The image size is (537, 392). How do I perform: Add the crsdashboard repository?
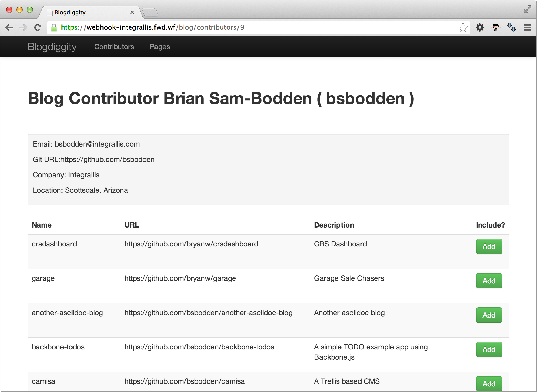tap(489, 246)
